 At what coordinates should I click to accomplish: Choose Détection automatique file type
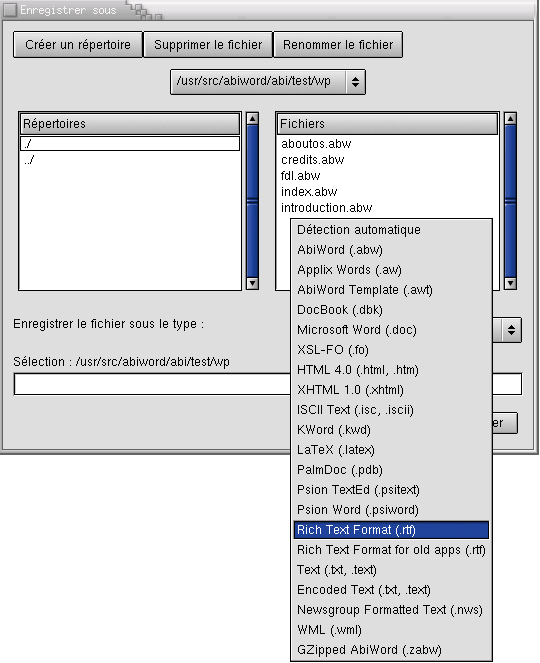pos(391,230)
